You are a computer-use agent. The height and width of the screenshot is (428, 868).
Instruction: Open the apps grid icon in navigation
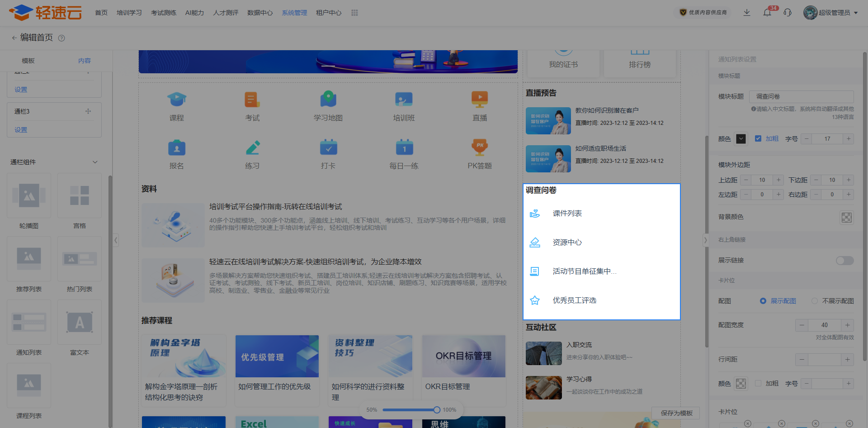(x=354, y=13)
